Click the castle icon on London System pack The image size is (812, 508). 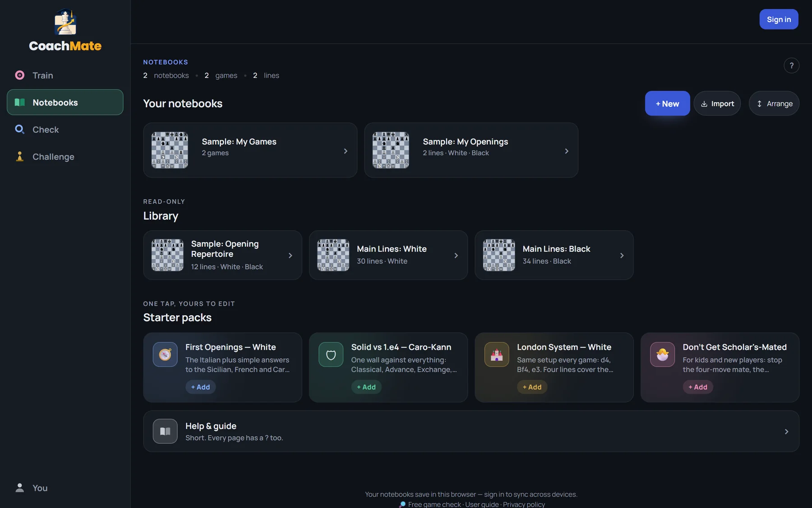tap(497, 354)
